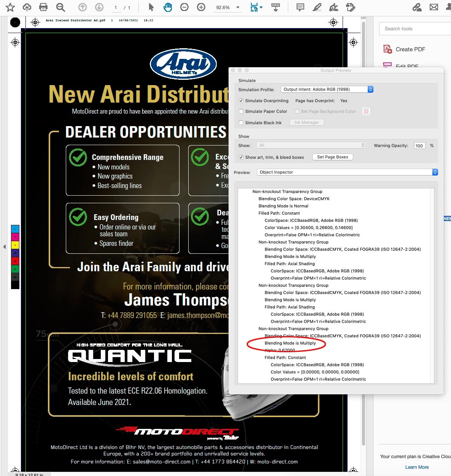Go to next page arrow
Viewport: 451px width, 476px height.
point(99,7)
